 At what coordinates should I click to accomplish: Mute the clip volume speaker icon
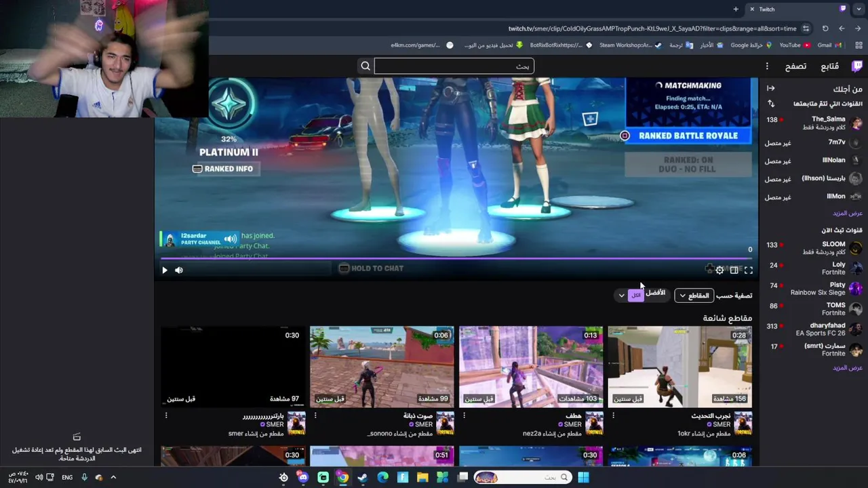click(x=179, y=270)
